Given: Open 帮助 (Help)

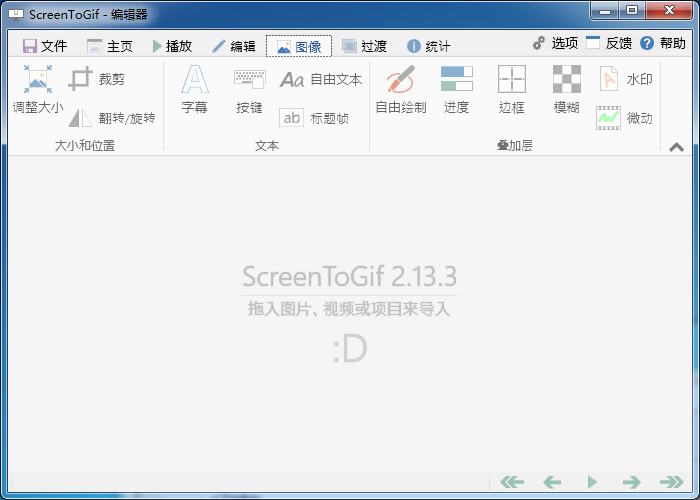Looking at the screenshot, I should tap(662, 43).
